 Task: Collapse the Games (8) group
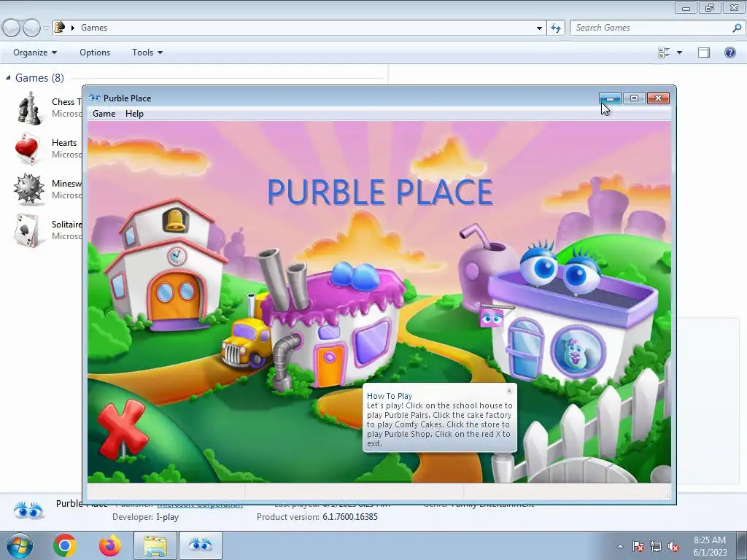click(8, 77)
